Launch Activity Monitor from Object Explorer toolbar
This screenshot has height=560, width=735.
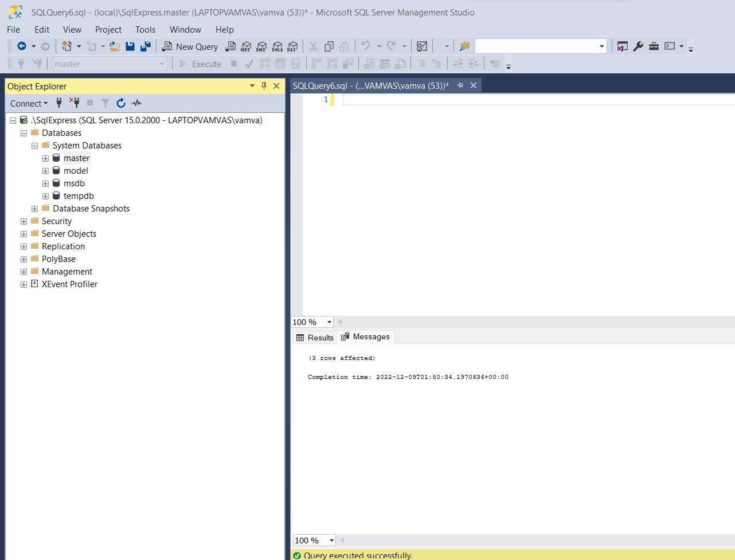click(136, 103)
